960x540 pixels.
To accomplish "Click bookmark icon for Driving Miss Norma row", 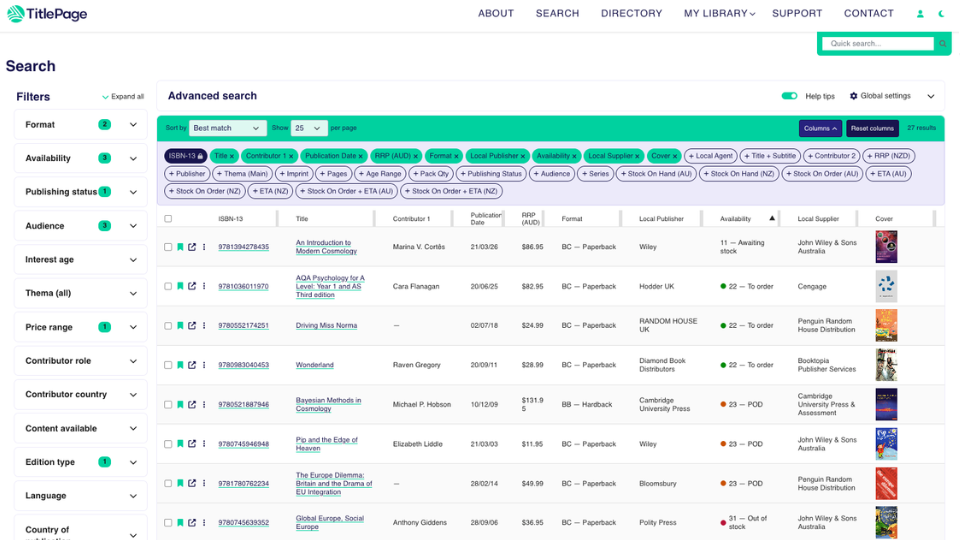I will click(x=180, y=326).
